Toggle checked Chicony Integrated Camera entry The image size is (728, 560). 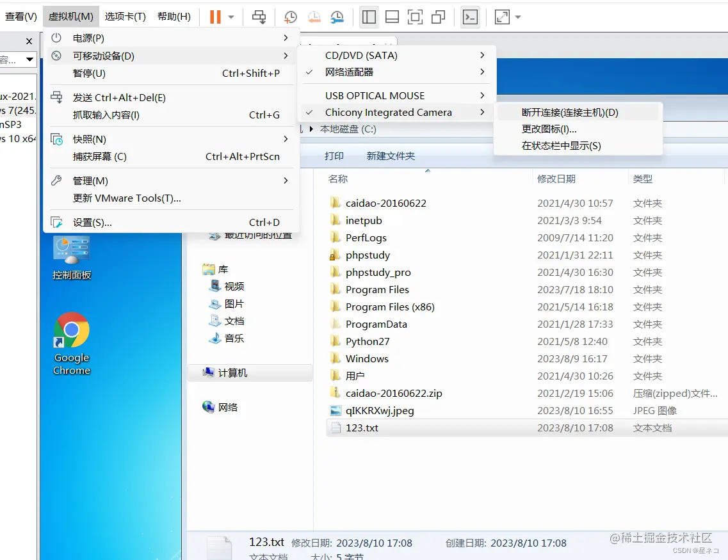(396, 112)
